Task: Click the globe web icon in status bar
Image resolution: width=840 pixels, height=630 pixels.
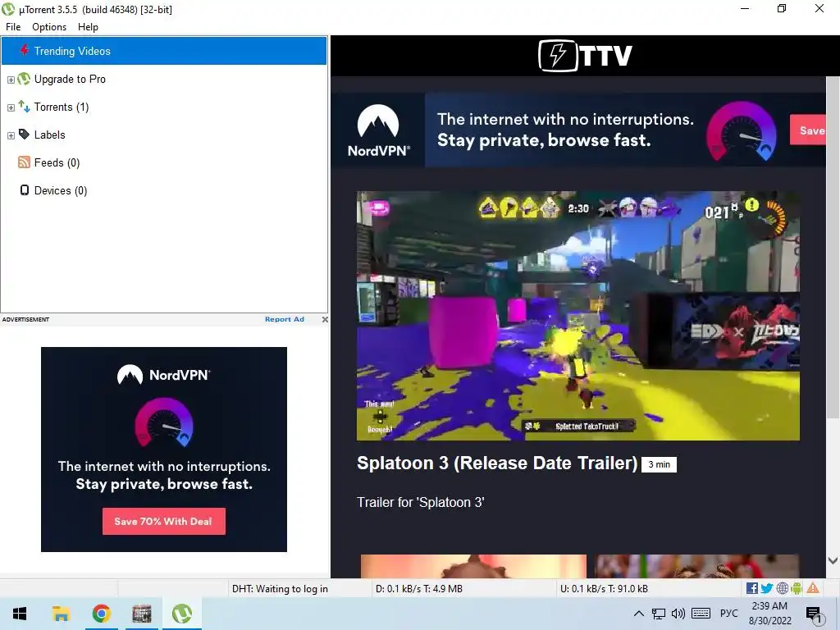Action: tap(782, 588)
